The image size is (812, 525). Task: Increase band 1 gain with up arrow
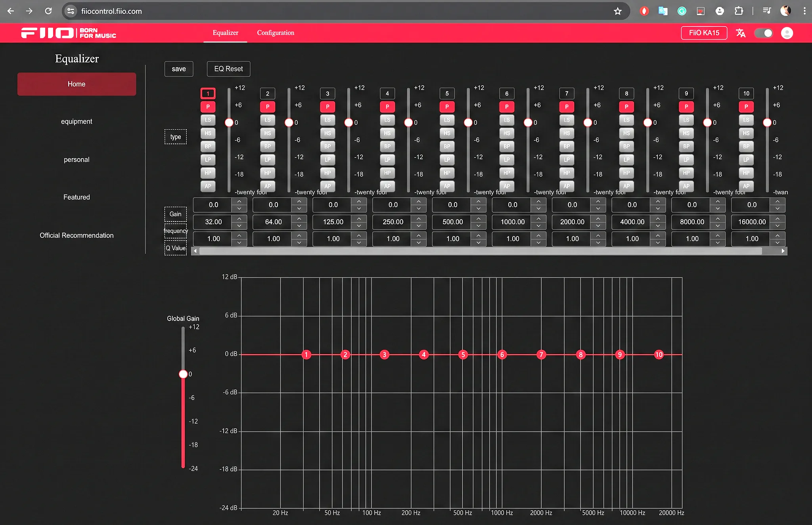click(239, 201)
